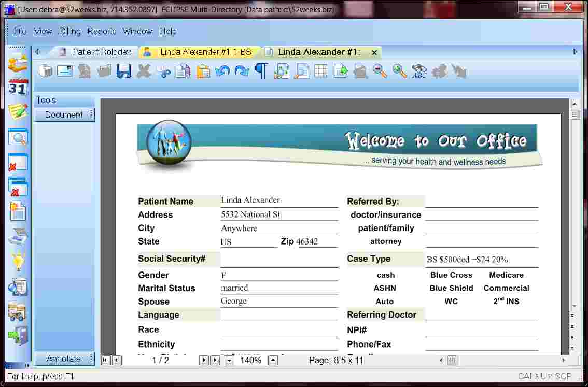Undo the last action
This screenshot has width=588, height=387.
click(x=222, y=71)
